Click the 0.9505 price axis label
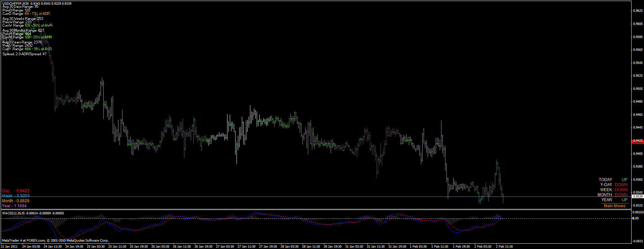Screen dimensions: 644x249 [638, 89]
